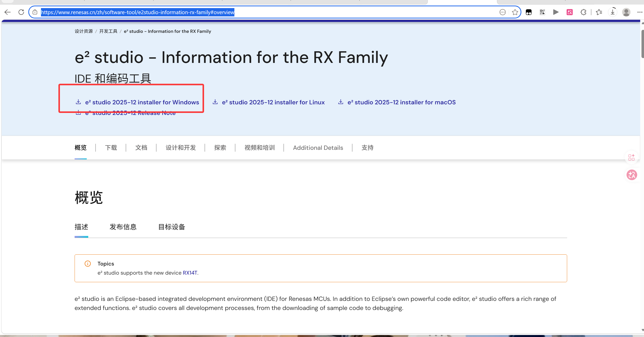The image size is (644, 337).
Task: Open 设计资源 breadcrumb link
Action: (x=84, y=31)
